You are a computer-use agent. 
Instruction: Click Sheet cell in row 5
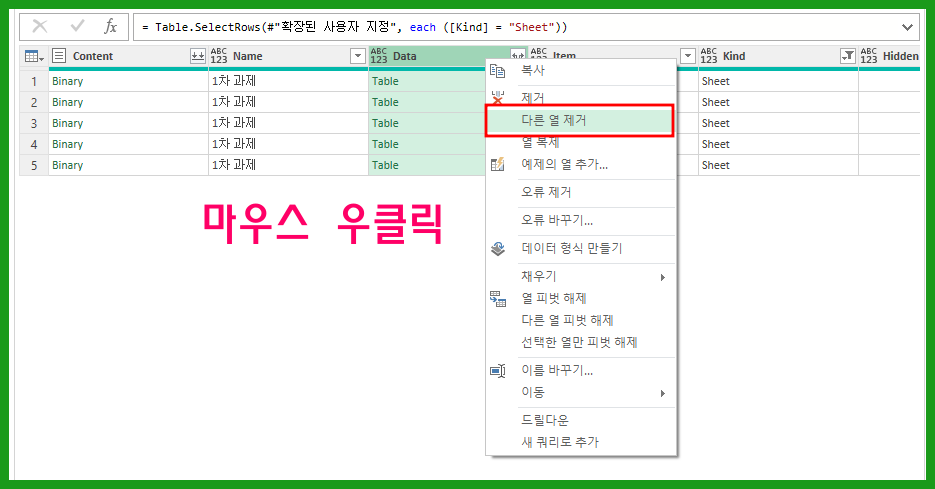tap(778, 165)
